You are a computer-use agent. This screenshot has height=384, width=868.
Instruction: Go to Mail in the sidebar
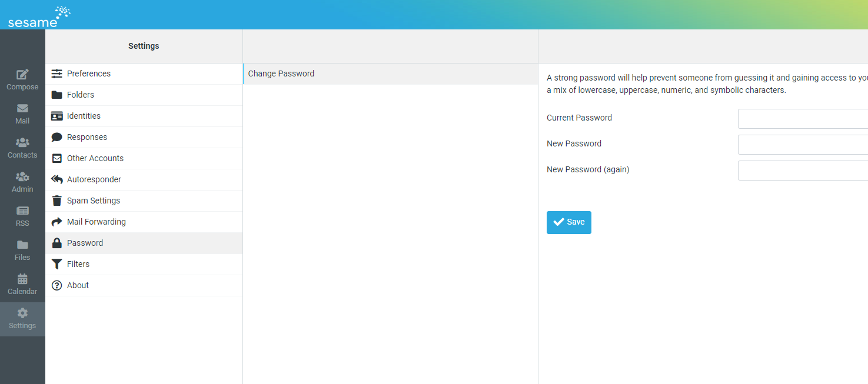pos(22,114)
